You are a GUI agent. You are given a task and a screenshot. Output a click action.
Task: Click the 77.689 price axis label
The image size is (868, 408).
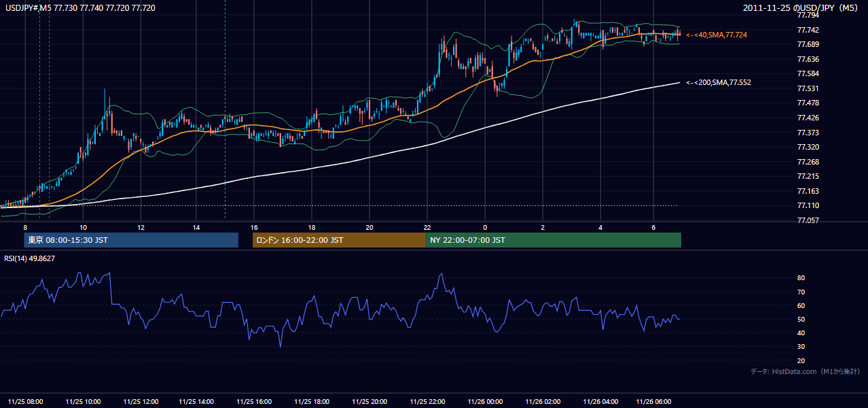pyautogui.click(x=808, y=44)
